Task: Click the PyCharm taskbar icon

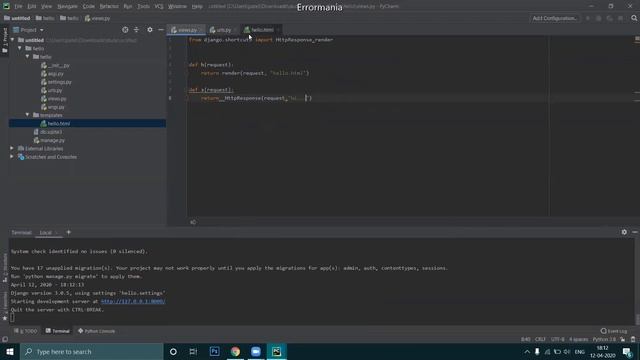Action: (277, 351)
